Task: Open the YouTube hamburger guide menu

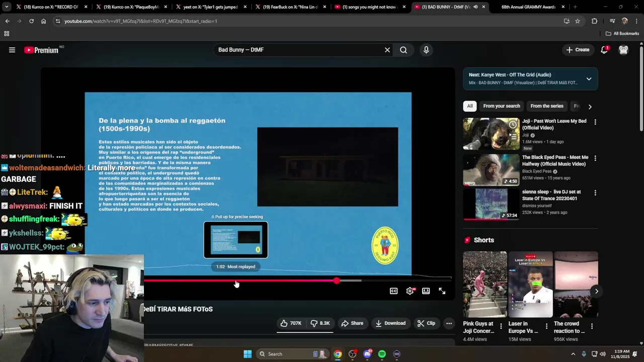Action: click(12, 50)
